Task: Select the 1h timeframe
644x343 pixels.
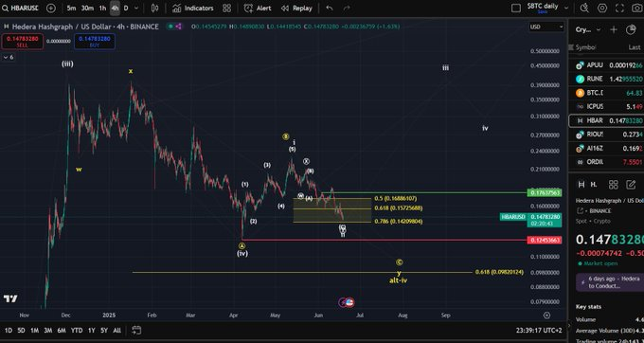Action: coord(102,9)
